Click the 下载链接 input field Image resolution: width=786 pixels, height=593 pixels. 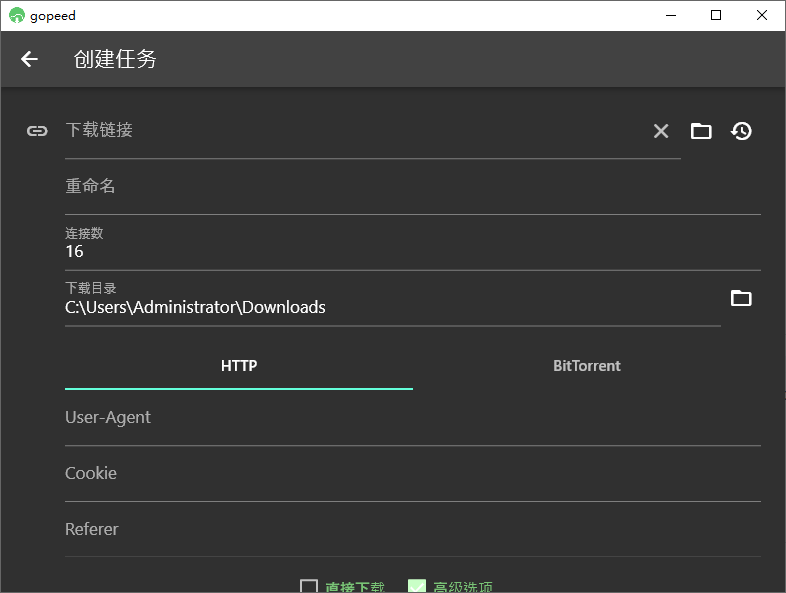(x=350, y=131)
